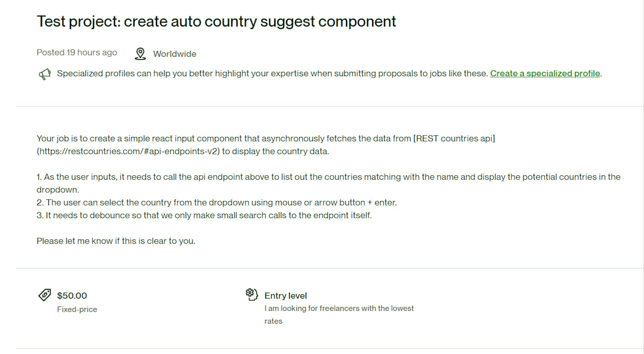
Task: Click the lowest rates description text
Action: click(x=339, y=315)
